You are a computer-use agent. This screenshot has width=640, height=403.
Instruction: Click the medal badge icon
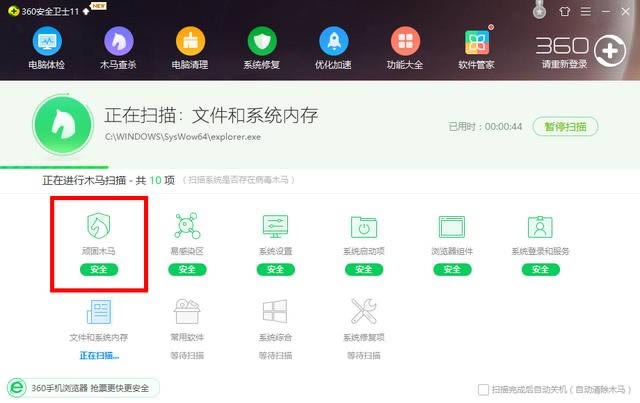(540, 12)
